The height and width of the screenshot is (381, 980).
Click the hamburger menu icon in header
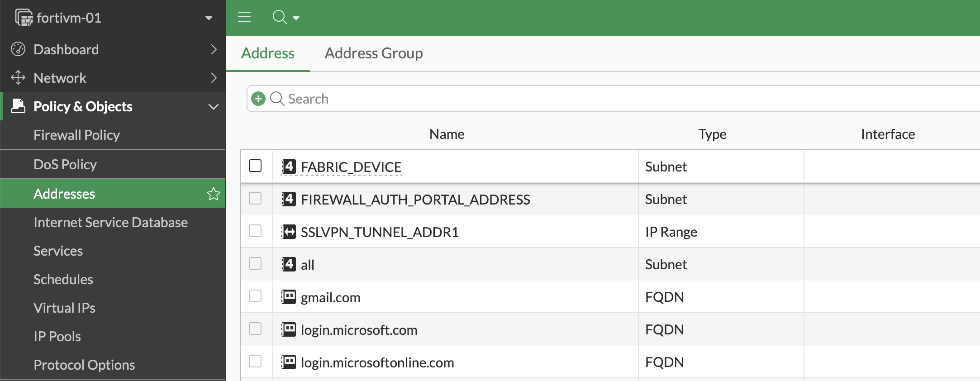pyautogui.click(x=244, y=18)
